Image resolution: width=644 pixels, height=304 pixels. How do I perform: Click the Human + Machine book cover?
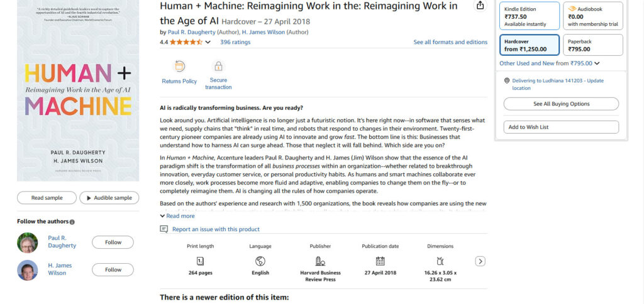78,90
